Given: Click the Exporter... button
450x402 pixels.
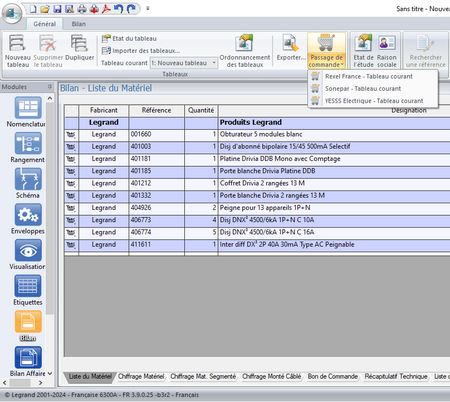Looking at the screenshot, I should click(291, 47).
